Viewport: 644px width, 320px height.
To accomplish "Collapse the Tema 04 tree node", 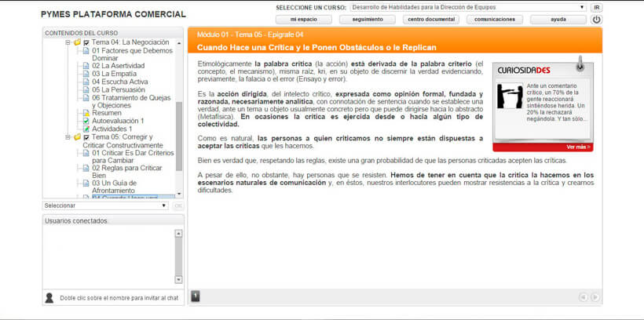I will click(68, 42).
